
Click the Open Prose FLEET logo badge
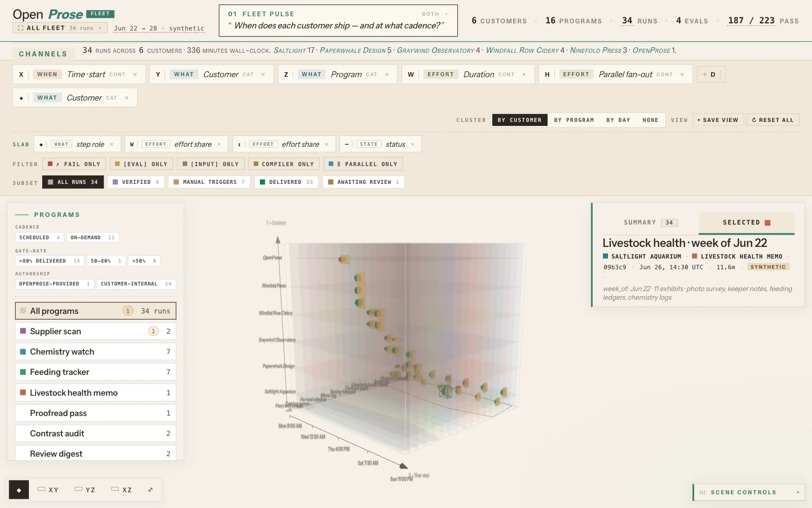point(100,14)
